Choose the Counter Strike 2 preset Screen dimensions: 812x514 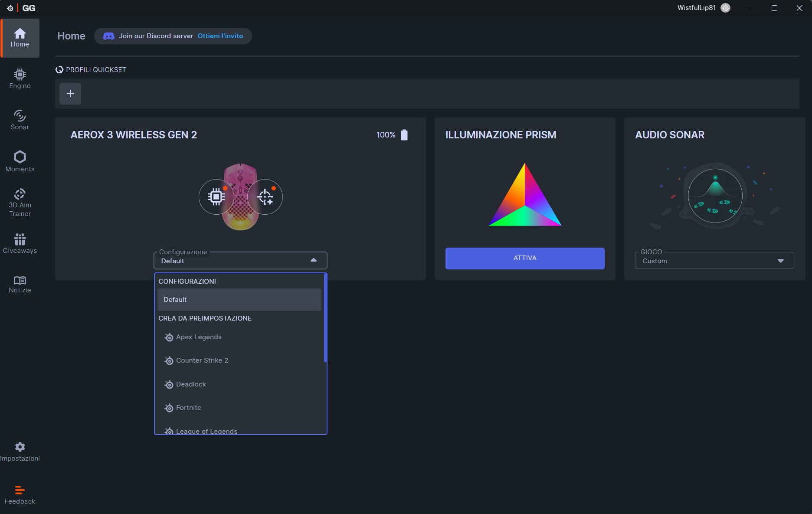pyautogui.click(x=202, y=360)
